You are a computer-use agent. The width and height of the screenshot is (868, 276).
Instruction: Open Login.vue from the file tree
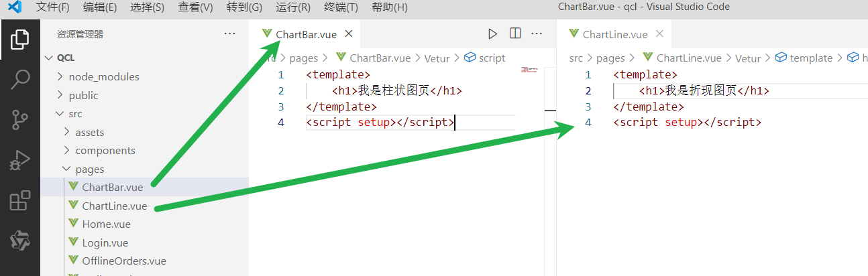click(144, 243)
